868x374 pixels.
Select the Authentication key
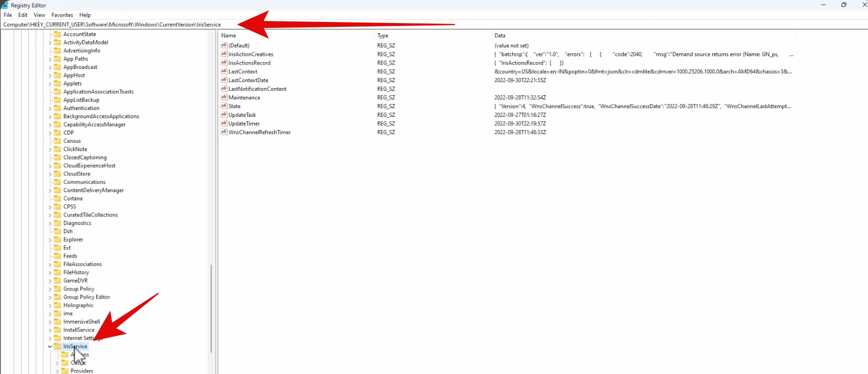click(81, 108)
